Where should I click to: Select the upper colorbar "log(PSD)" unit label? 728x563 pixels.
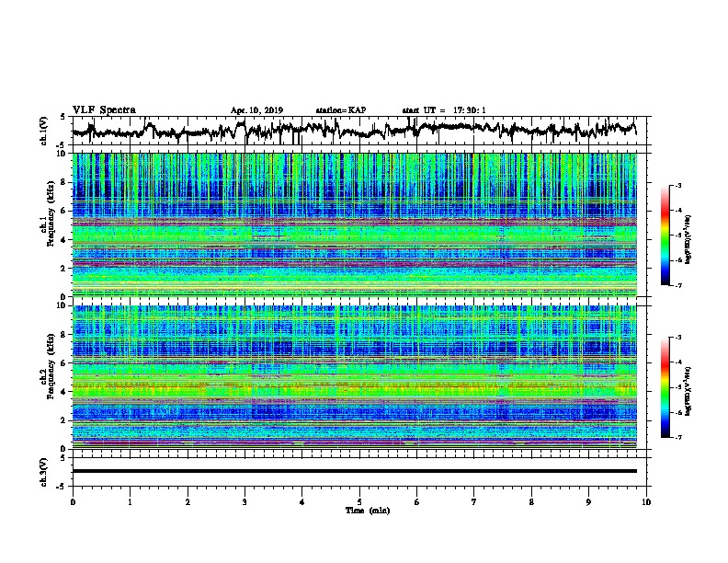tap(688, 239)
